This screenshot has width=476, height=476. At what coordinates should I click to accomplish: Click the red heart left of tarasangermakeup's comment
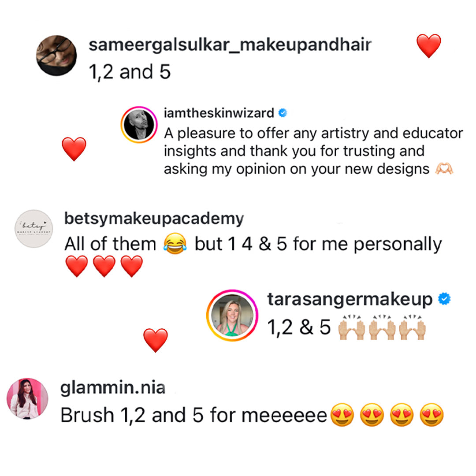pos(156,340)
